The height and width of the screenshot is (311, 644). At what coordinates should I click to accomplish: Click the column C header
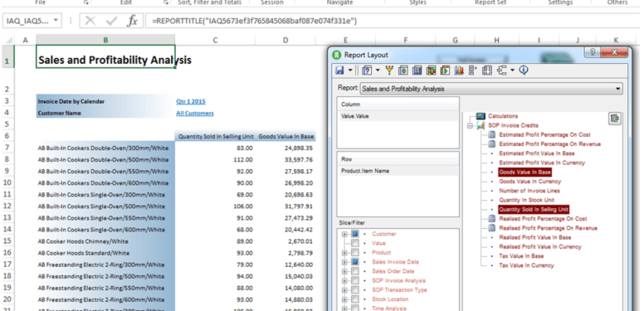[x=215, y=40]
